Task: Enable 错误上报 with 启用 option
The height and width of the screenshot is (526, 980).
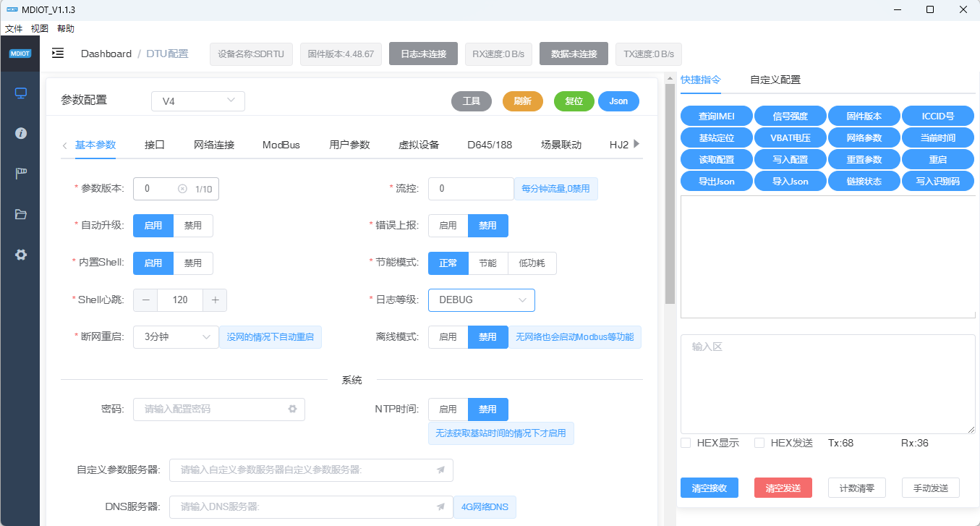Action: (x=448, y=226)
